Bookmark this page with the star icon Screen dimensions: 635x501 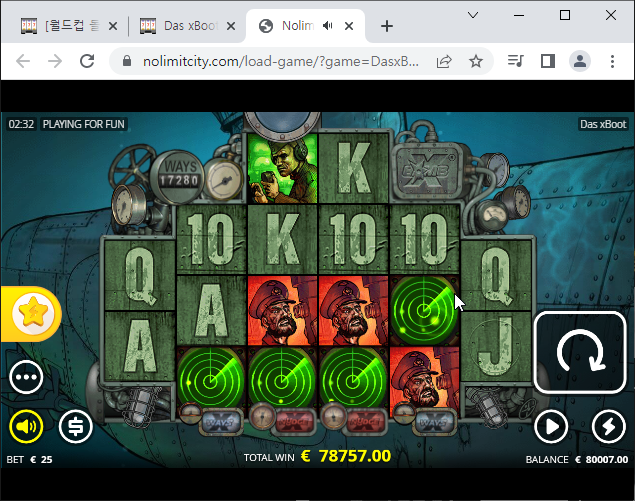coord(476,61)
